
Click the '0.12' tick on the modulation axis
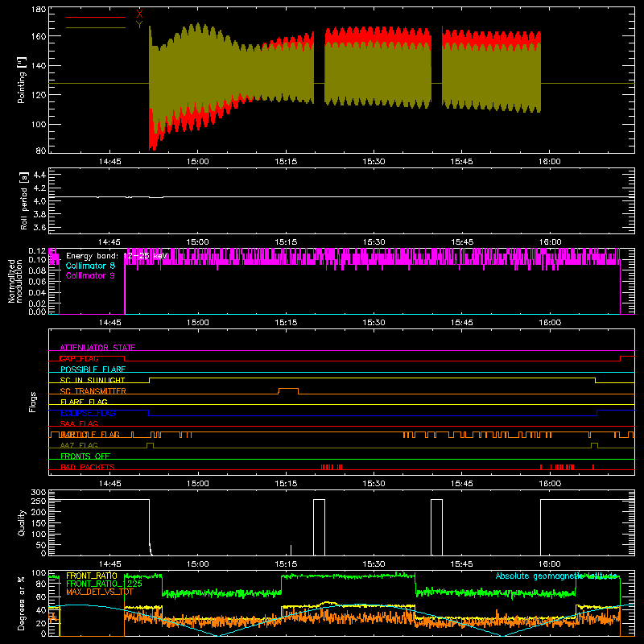pos(37,251)
